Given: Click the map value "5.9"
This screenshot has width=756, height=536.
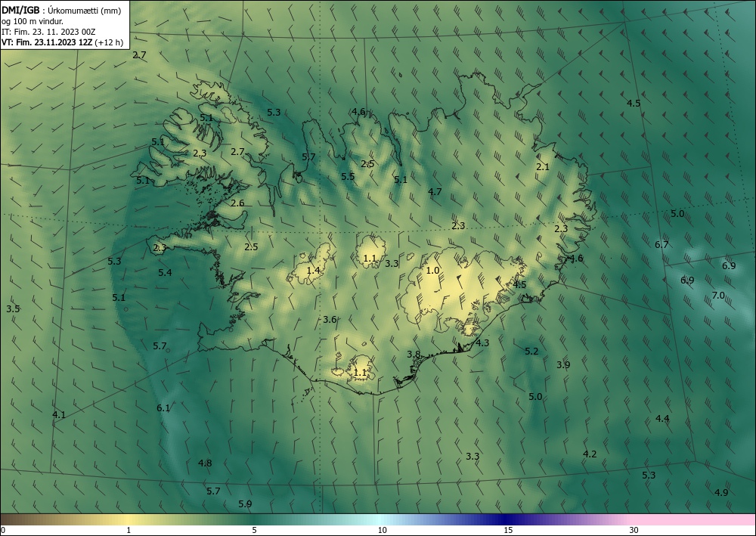Looking at the screenshot, I should [x=245, y=504].
